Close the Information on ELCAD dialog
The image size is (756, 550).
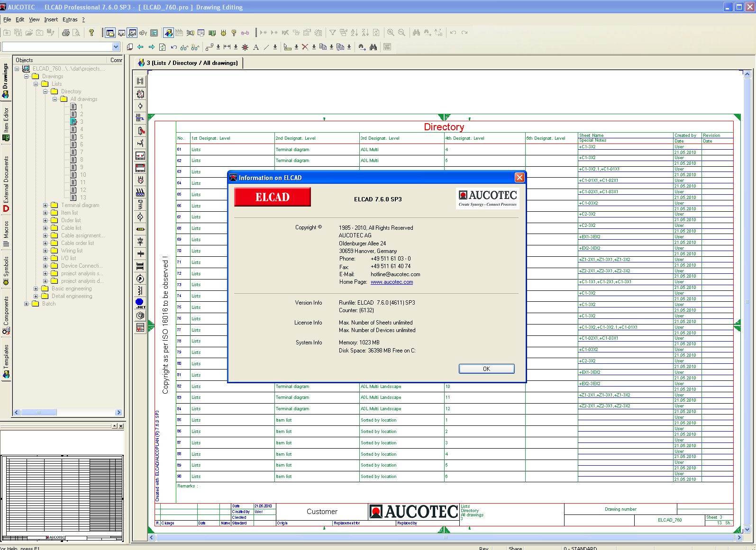coord(519,178)
